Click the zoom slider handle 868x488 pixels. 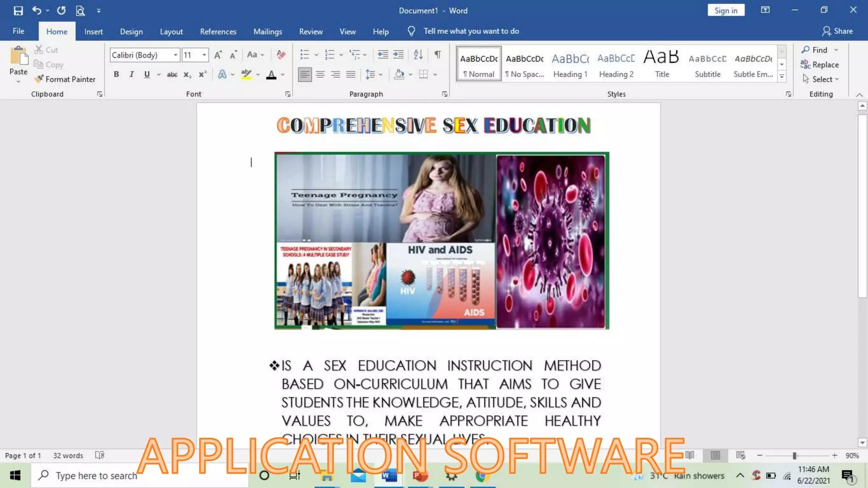[x=795, y=455]
